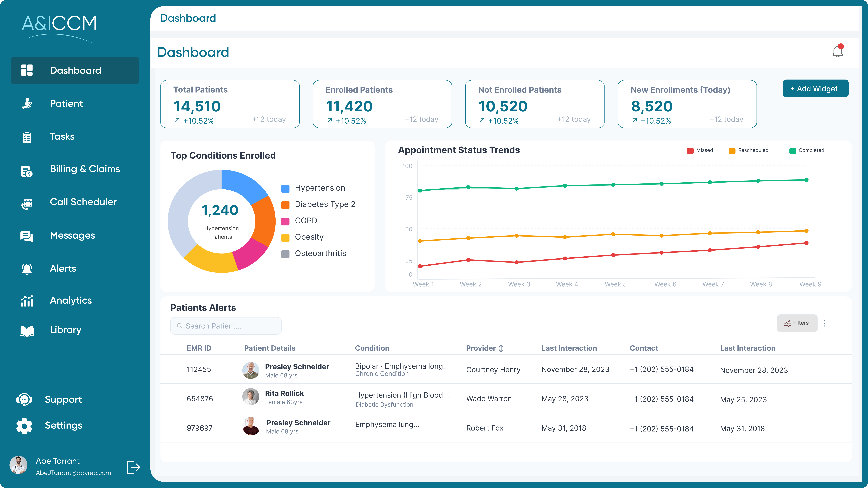868x488 pixels.
Task: Toggle the Rescheduled series visibility
Action: pyautogui.click(x=749, y=150)
